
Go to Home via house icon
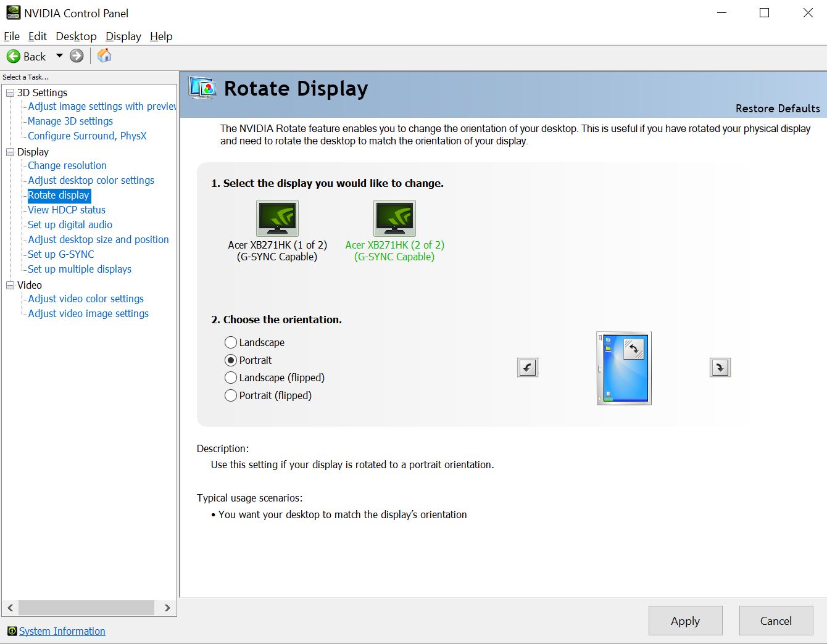tap(104, 56)
